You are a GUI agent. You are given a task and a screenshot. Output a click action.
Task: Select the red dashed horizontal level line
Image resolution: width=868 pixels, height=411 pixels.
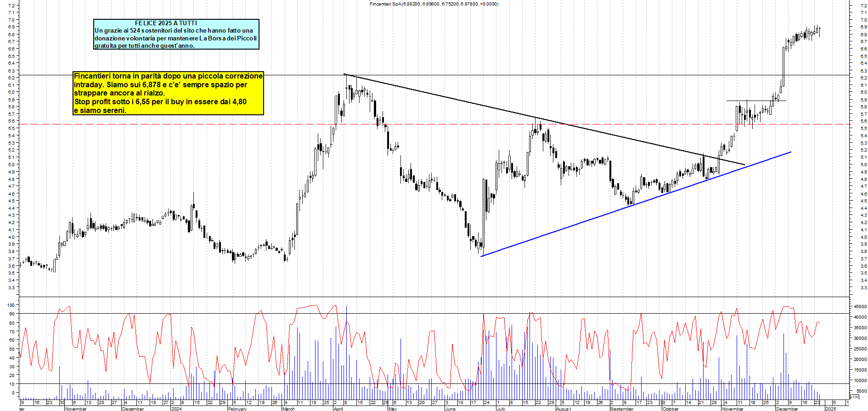(434, 124)
